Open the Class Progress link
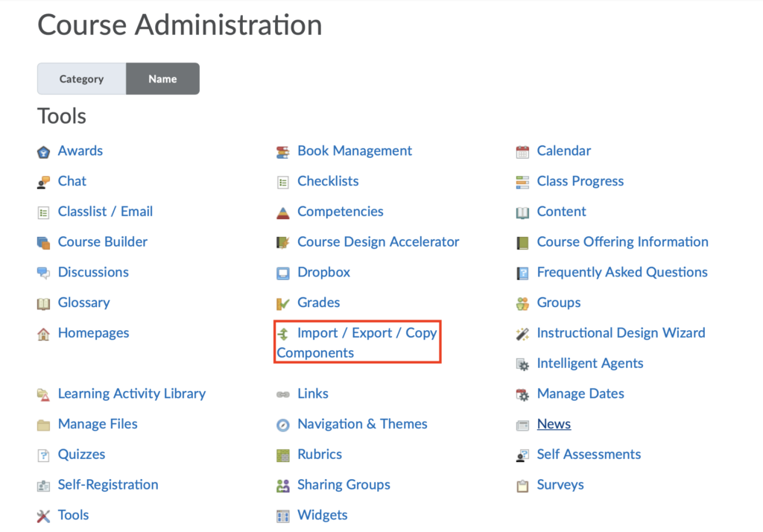This screenshot has width=763, height=532. point(580,181)
